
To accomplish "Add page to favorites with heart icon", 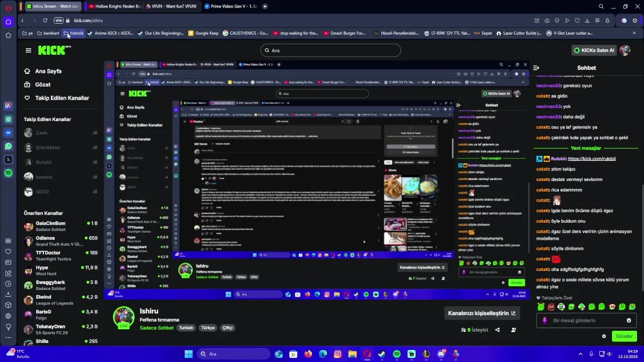I will click(x=577, y=21).
